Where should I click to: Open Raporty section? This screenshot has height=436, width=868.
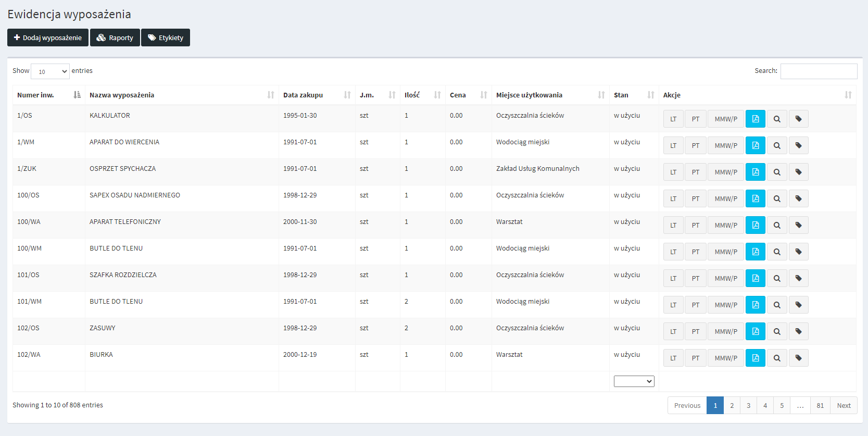tap(115, 38)
